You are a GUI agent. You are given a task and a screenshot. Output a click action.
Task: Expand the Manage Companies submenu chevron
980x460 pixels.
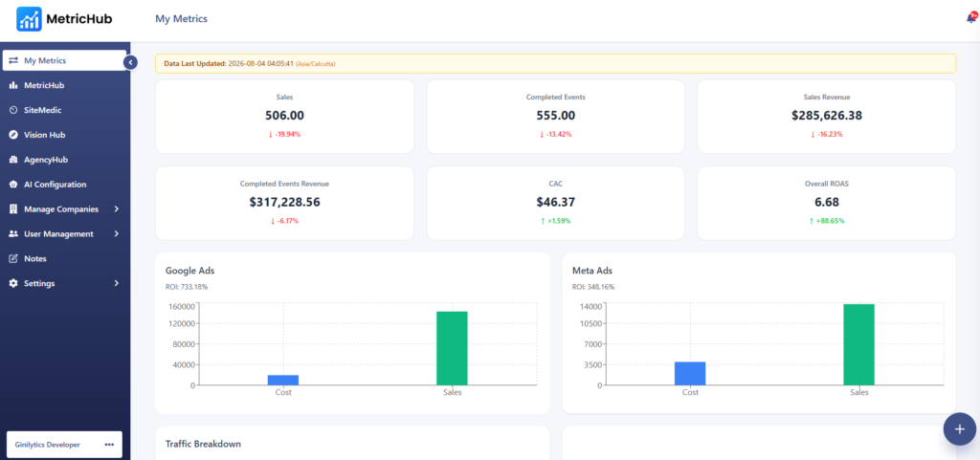[117, 209]
